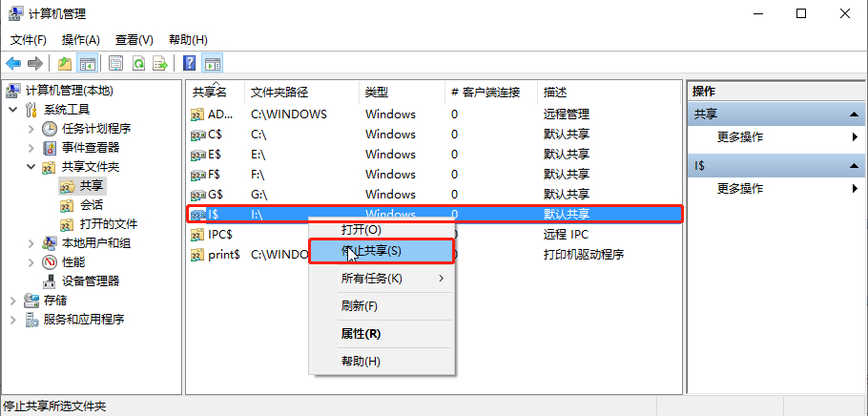Open 所有任务(K) submenu in context menu
This screenshot has width=868, height=416.
point(382,279)
